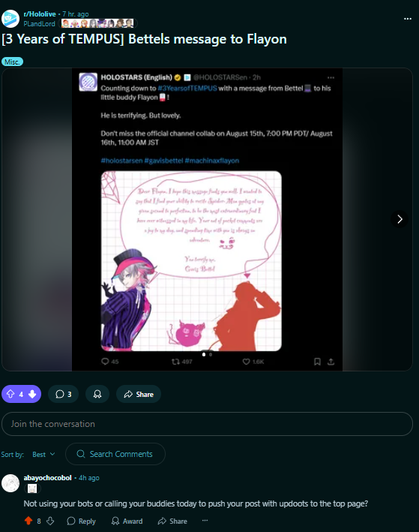Viewport: 419px width, 532px height.
Task: Click the Join the conversation field
Action: 207,424
